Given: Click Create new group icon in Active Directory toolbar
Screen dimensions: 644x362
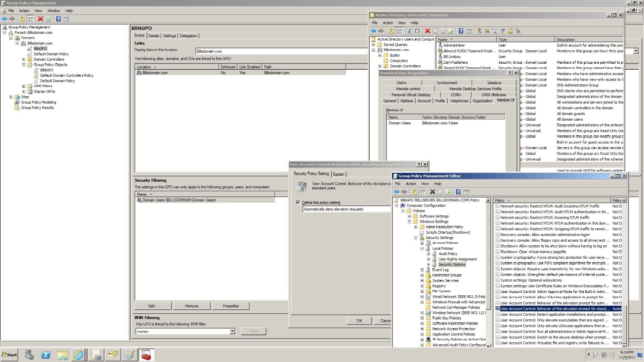Looking at the screenshot, I should (x=487, y=31).
